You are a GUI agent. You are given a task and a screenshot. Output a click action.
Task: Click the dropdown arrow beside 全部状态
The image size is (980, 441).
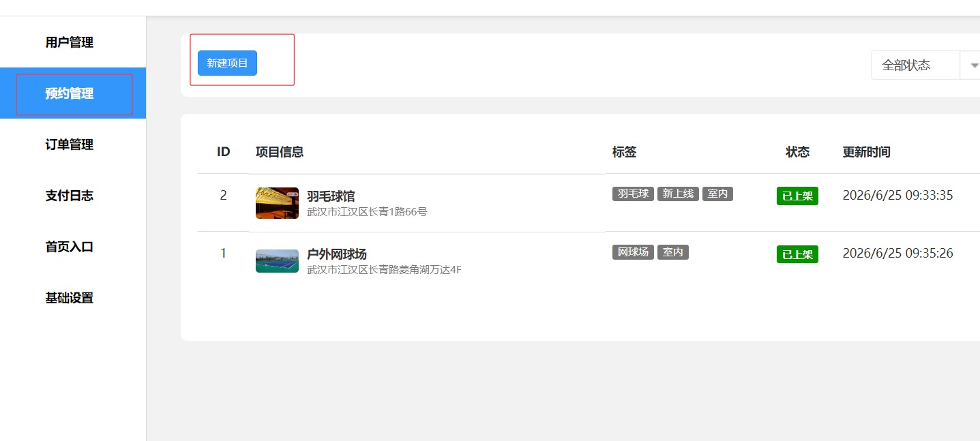[x=974, y=65]
